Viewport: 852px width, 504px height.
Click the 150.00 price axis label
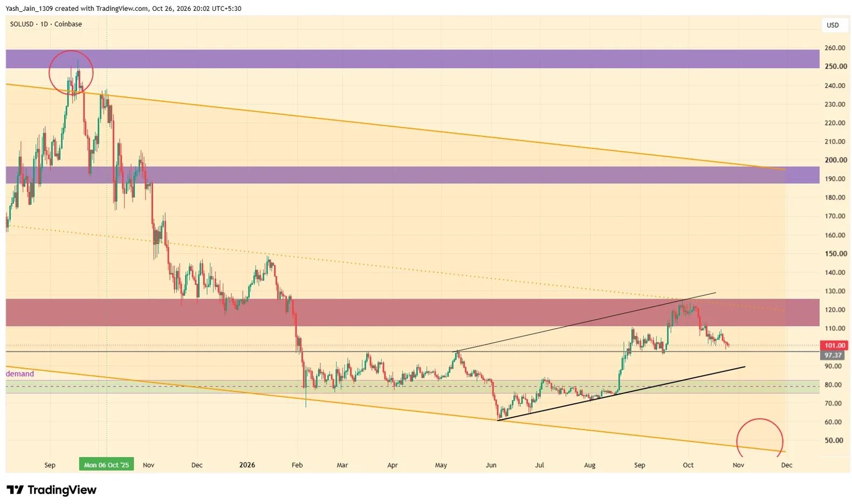tap(835, 254)
